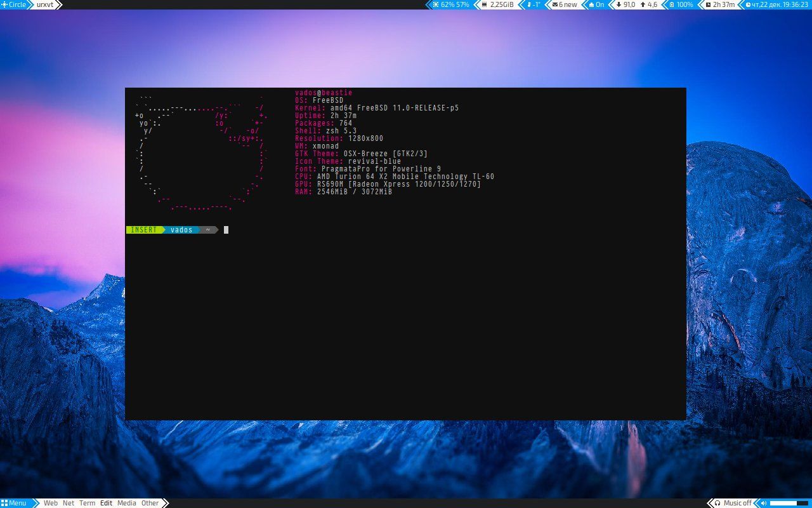
Task: Click the ~ directory prompt segment
Action: click(x=207, y=230)
